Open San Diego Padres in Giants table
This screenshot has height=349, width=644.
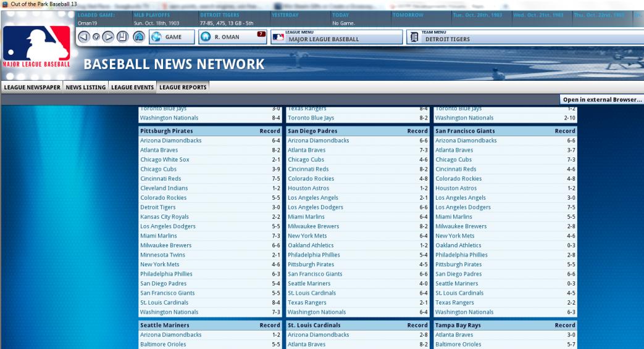click(x=458, y=274)
